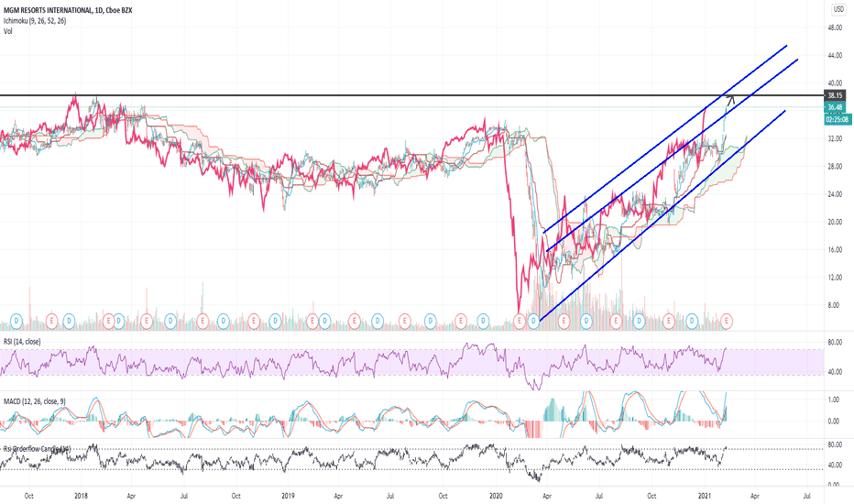
Task: Click the 16.00 price axis label
Action: [x=835, y=250]
